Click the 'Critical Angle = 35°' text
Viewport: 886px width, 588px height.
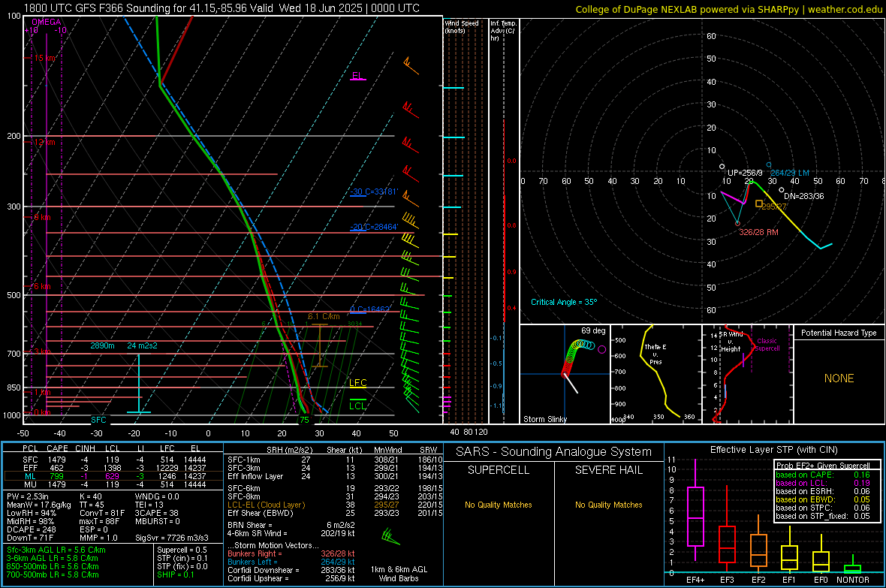[x=563, y=302]
